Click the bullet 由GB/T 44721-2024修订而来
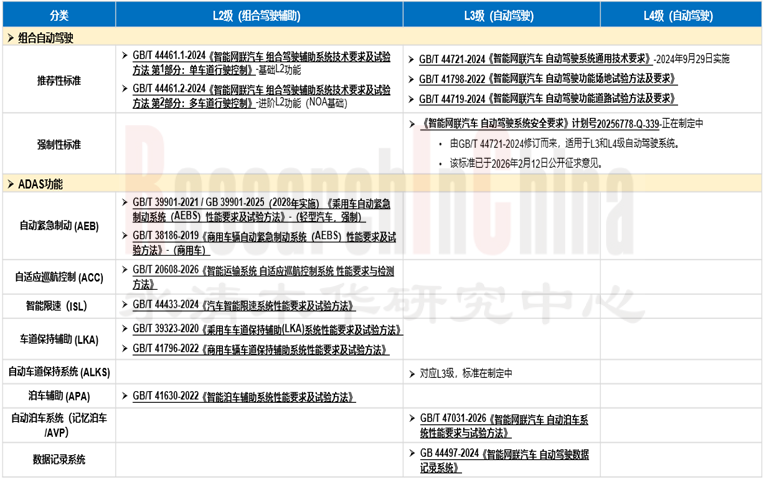This screenshot has width=764, height=480. 564,143
